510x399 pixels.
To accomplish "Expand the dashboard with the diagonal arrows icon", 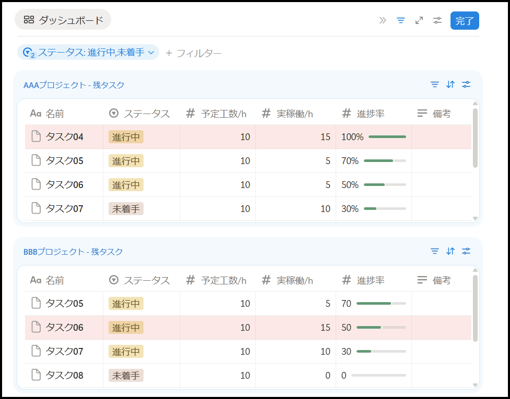I will 419,21.
